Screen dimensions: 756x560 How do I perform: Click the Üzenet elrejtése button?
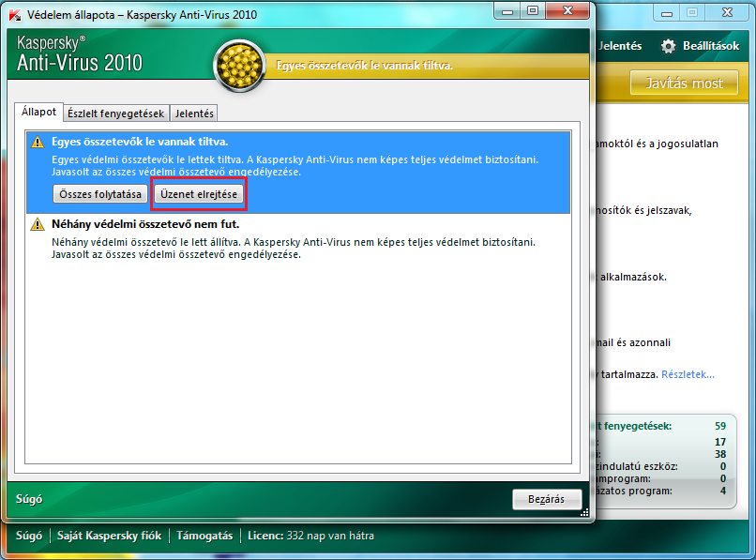pyautogui.click(x=199, y=194)
